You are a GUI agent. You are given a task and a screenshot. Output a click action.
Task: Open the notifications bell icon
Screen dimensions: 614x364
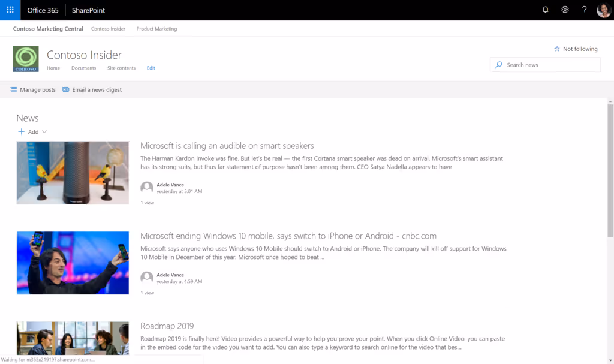(545, 10)
